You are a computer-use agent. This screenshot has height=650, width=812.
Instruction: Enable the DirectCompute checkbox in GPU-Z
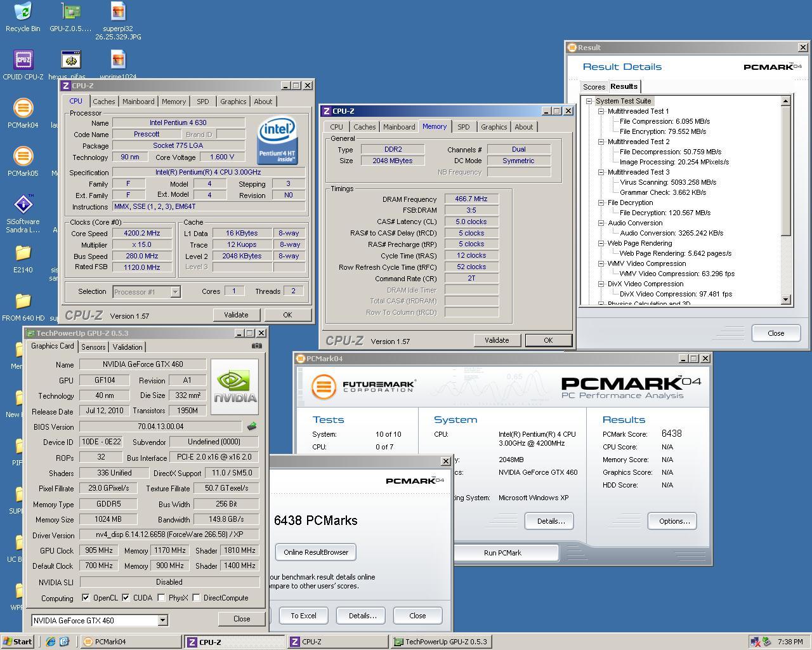196,598
